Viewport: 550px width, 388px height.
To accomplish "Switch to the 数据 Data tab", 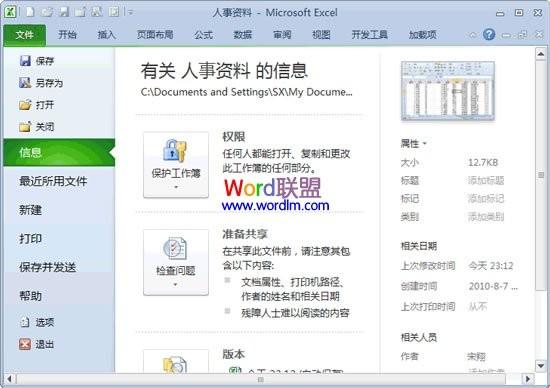I will click(243, 35).
